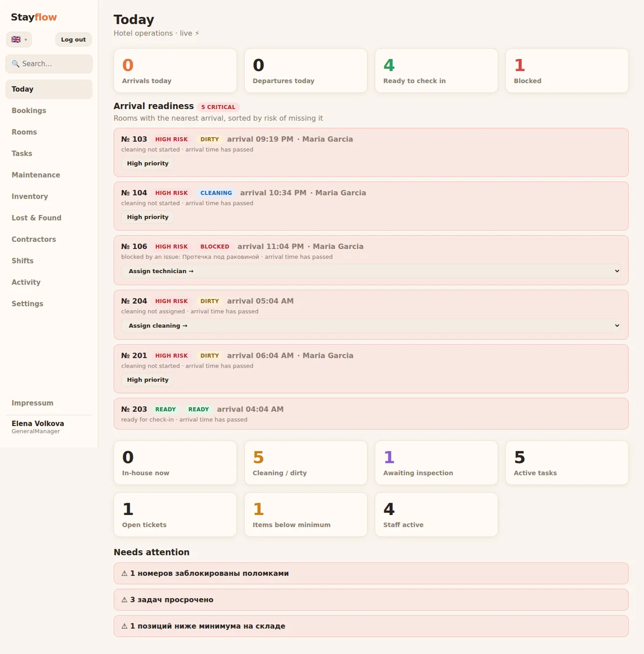
Task: Click the warning icon on the blocked rooms alert
Action: (125, 574)
